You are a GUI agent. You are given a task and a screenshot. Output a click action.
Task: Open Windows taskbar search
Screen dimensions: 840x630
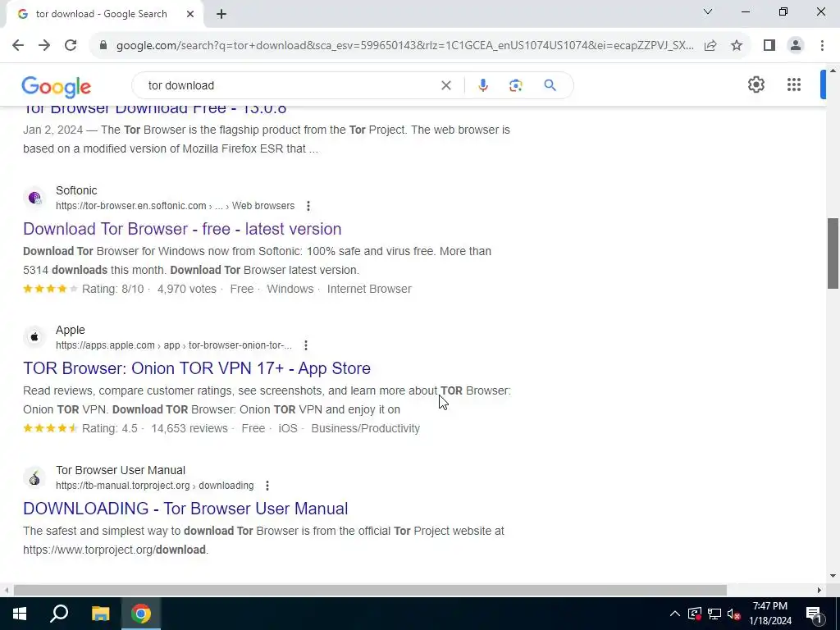tap(59, 614)
